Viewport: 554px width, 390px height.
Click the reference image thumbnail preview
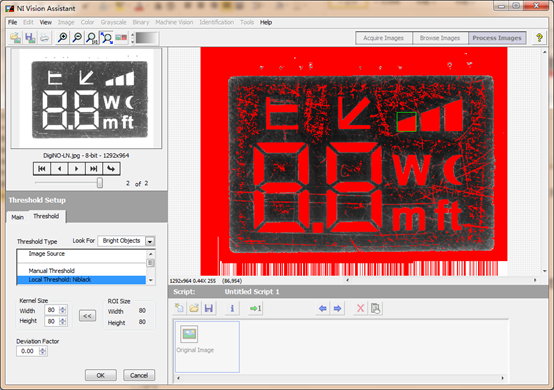(x=86, y=98)
